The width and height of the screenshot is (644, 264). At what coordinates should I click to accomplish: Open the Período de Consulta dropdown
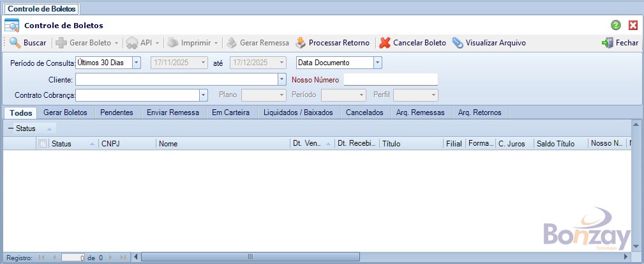tap(136, 63)
